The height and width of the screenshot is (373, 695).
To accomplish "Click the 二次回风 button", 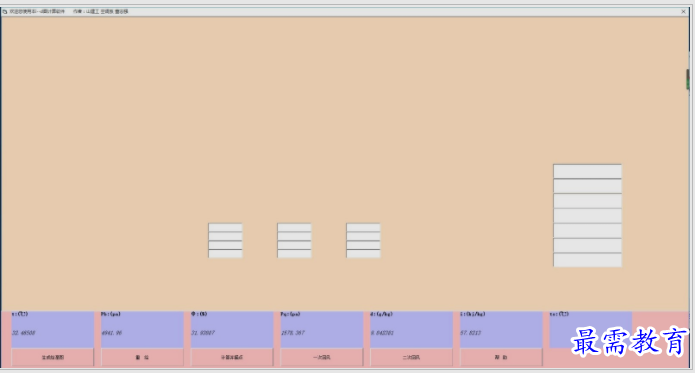I will click(411, 357).
